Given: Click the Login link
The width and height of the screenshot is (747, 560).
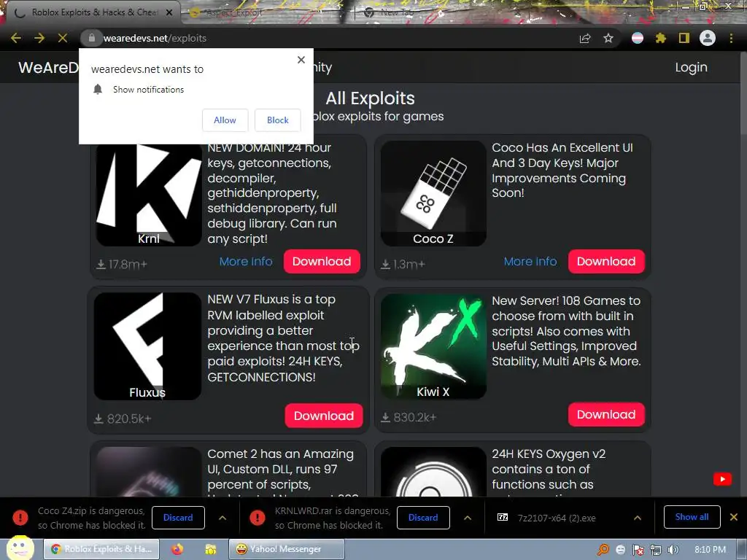Looking at the screenshot, I should pyautogui.click(x=691, y=67).
